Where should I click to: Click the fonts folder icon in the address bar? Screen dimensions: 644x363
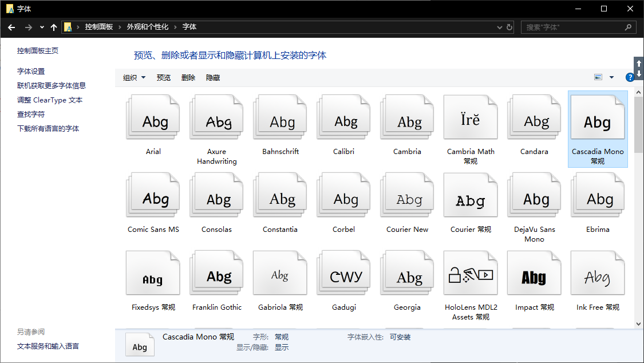coord(68,27)
